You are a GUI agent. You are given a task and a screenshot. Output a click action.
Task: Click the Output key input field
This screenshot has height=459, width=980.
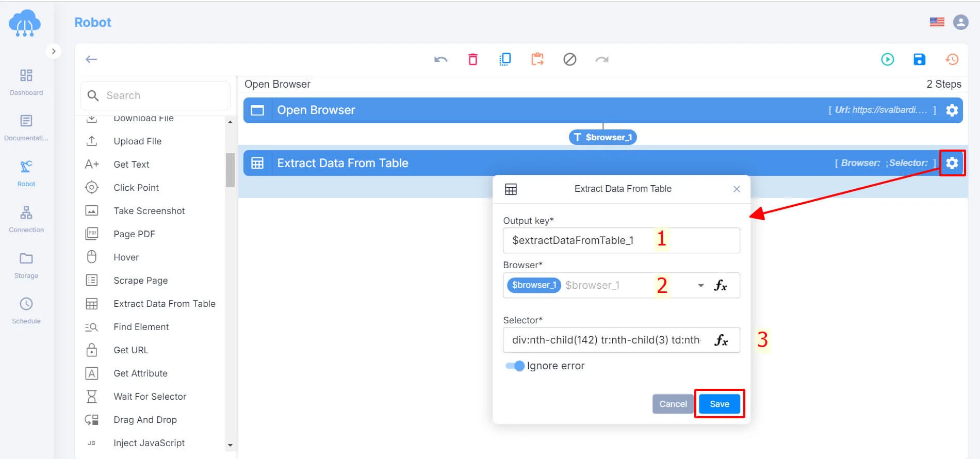(621, 240)
